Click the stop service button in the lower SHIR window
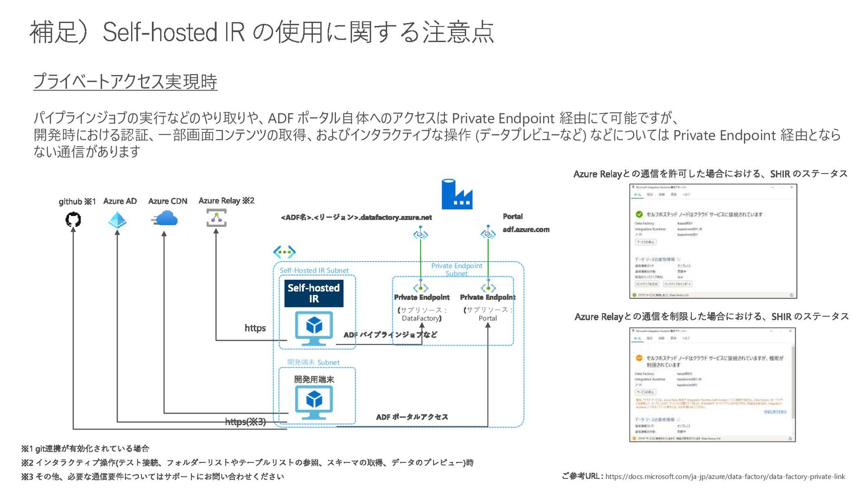Viewport: 868px width, 488px height. pos(645,392)
